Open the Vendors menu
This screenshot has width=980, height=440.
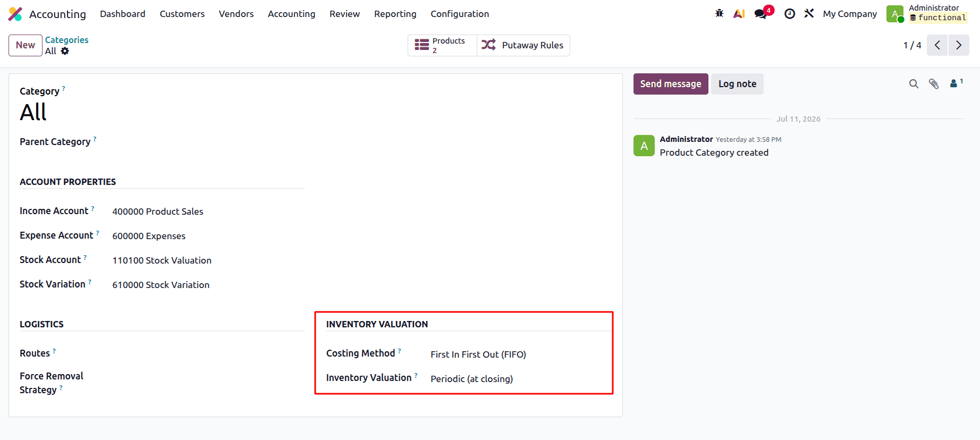tap(236, 14)
